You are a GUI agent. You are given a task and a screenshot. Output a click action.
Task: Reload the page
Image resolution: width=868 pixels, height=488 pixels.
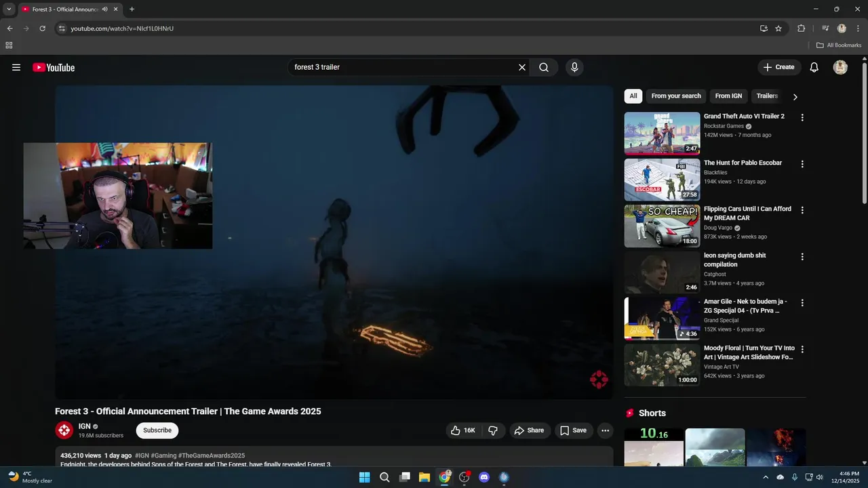point(42,28)
